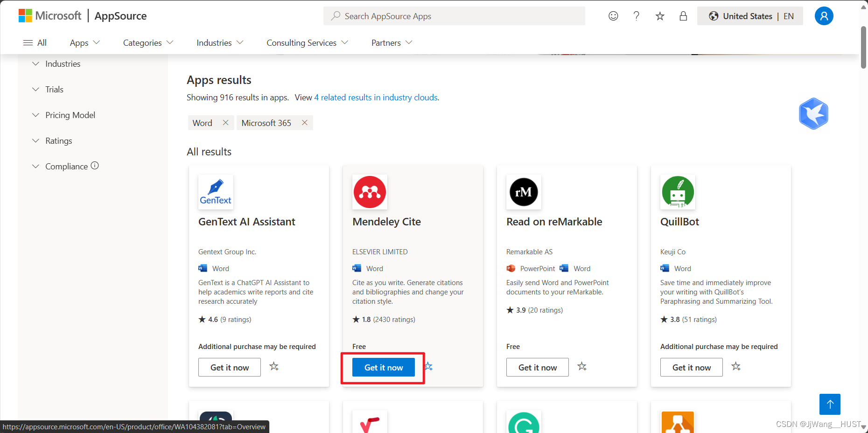Click the Word icon on Mendeley card

(x=357, y=268)
